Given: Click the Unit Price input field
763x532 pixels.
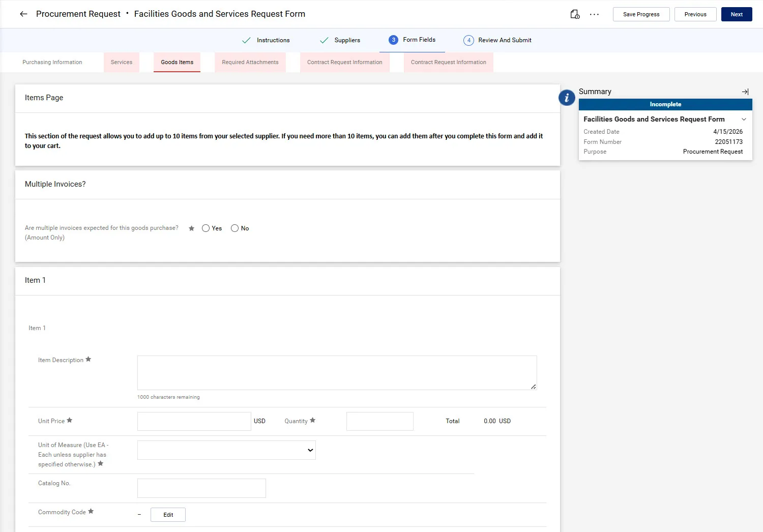Looking at the screenshot, I should coord(194,421).
